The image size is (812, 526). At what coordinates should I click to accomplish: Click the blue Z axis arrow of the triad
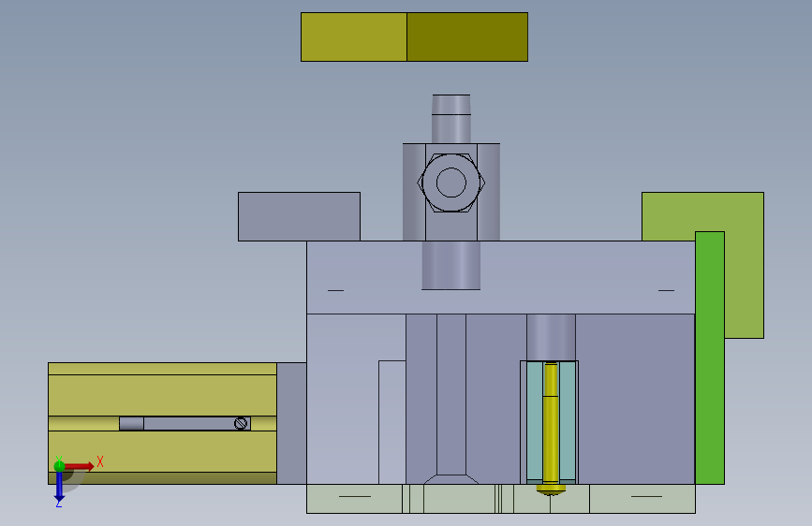pos(59,488)
